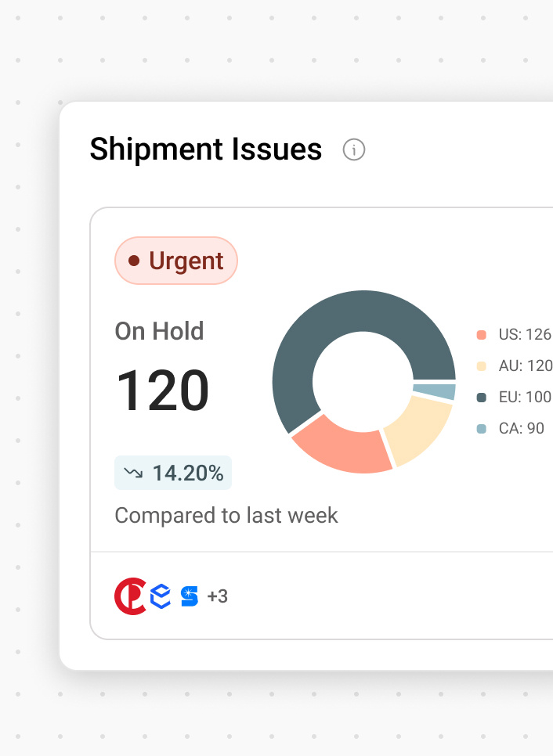The height and width of the screenshot is (756, 553).
Task: Click the On Hold label
Action: pos(159,331)
